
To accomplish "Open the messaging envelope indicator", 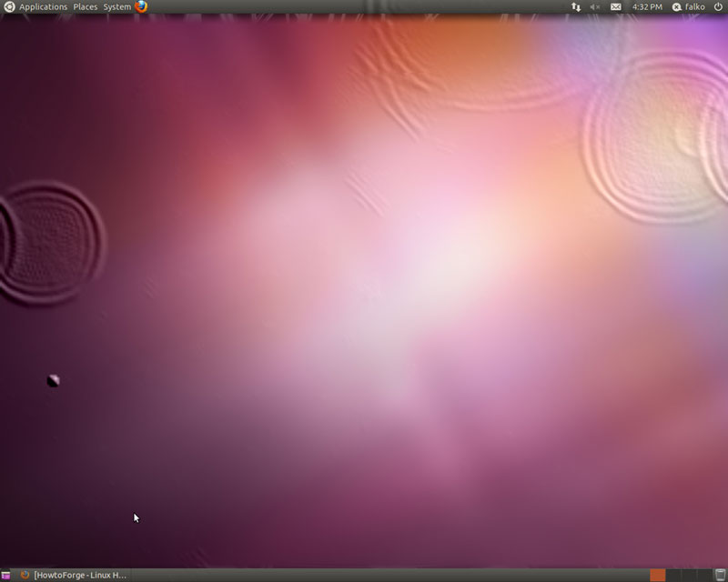I will (x=616, y=7).
